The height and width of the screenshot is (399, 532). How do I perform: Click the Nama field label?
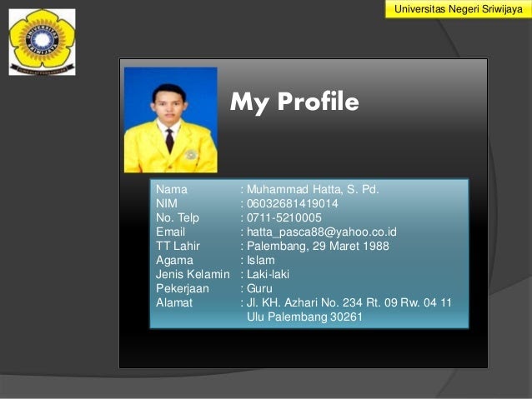pyautogui.click(x=171, y=189)
